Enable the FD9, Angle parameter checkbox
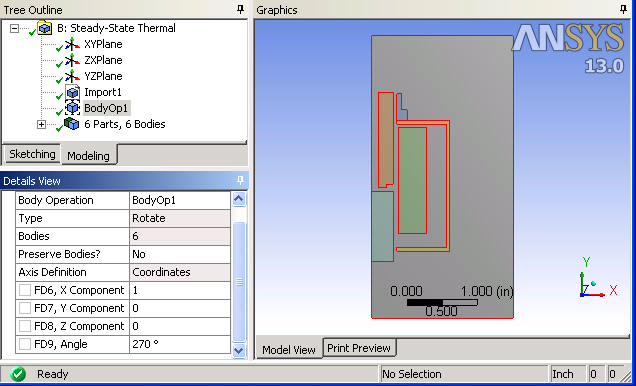636x386 pixels. 25,344
